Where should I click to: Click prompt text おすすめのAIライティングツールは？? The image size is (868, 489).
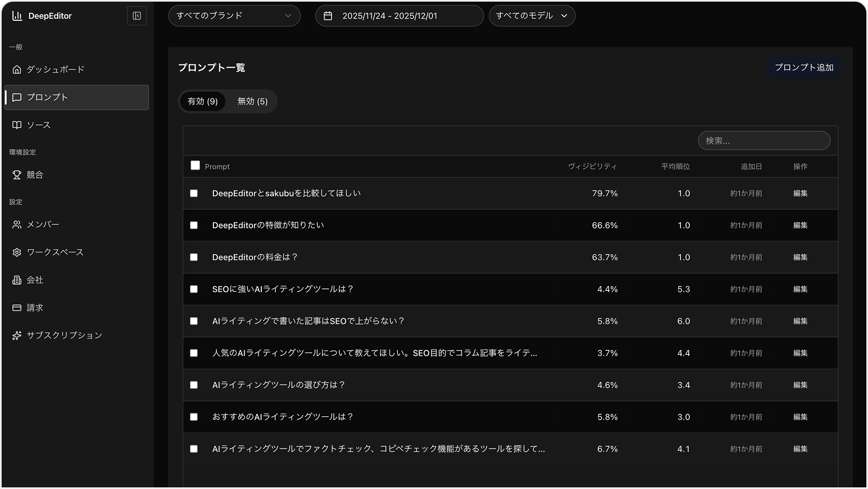(283, 417)
